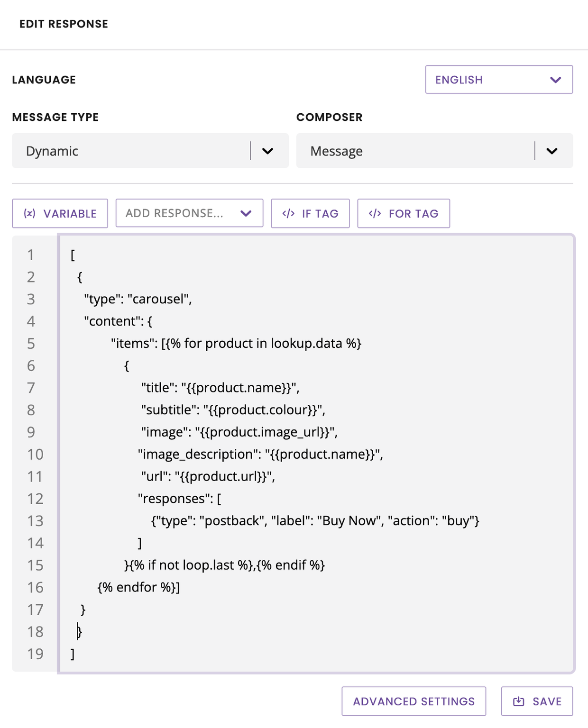Save the edited response
This screenshot has height=728, width=588.
536,701
